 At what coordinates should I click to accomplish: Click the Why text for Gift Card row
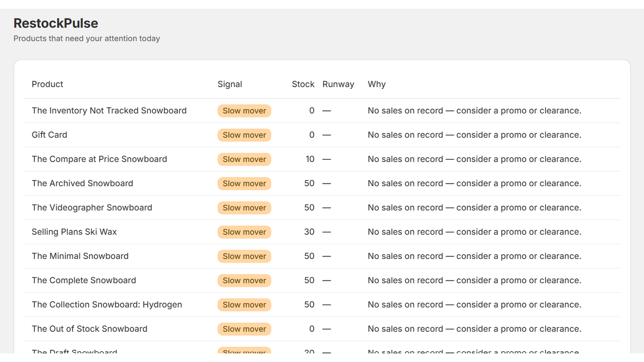coord(475,135)
